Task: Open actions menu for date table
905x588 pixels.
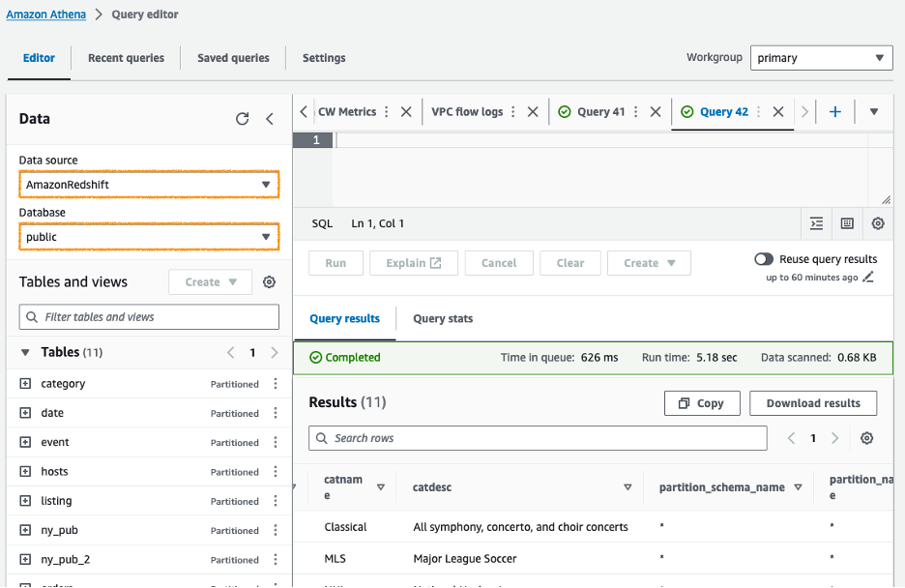Action: 276,413
